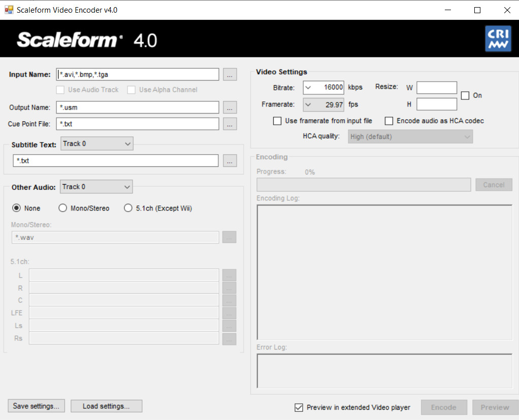Click inside the Input Name text field
519x420 pixels.
point(138,75)
